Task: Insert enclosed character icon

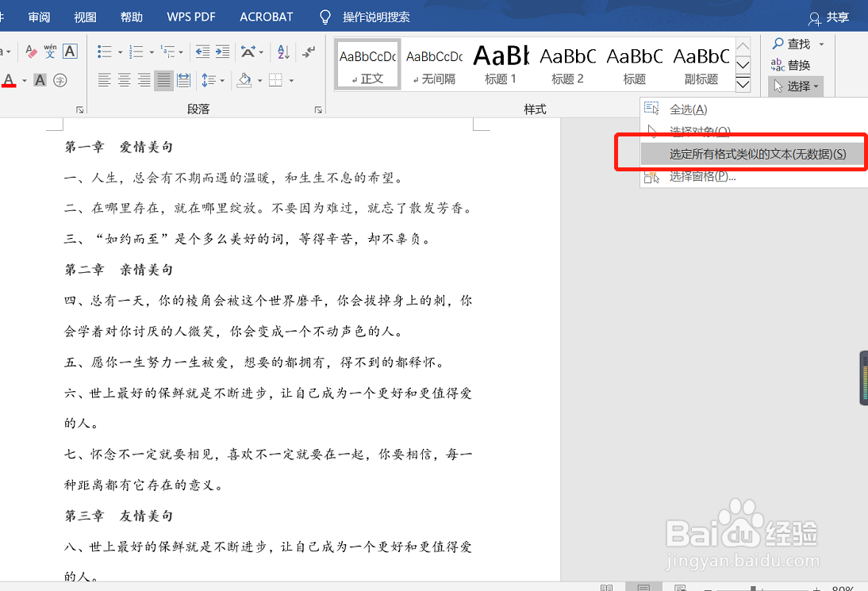Action: [x=60, y=80]
